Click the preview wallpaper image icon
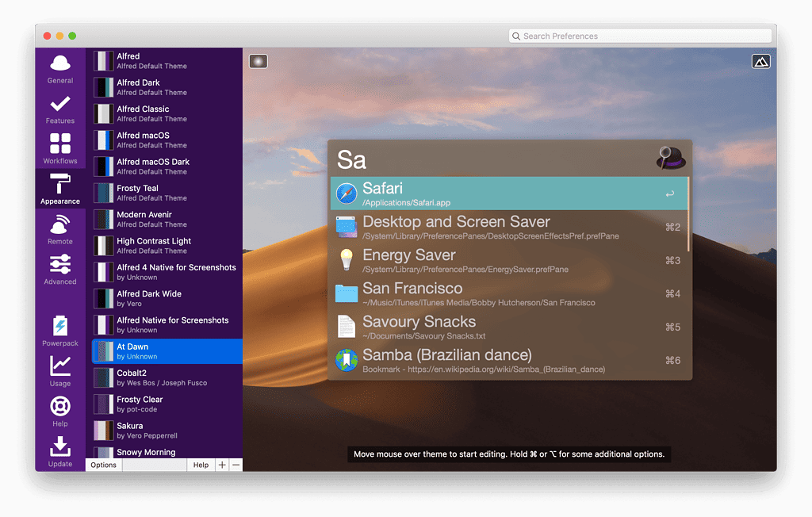The image size is (812, 517). [760, 62]
